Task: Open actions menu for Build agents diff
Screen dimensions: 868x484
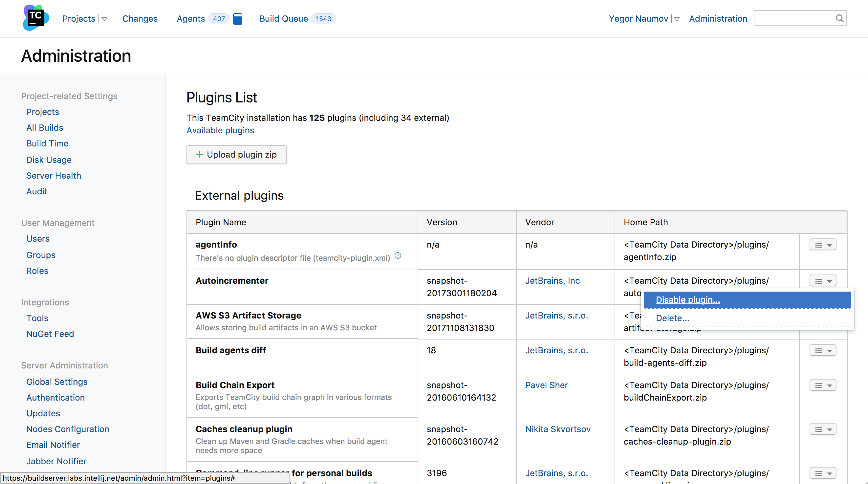Action: [823, 351]
